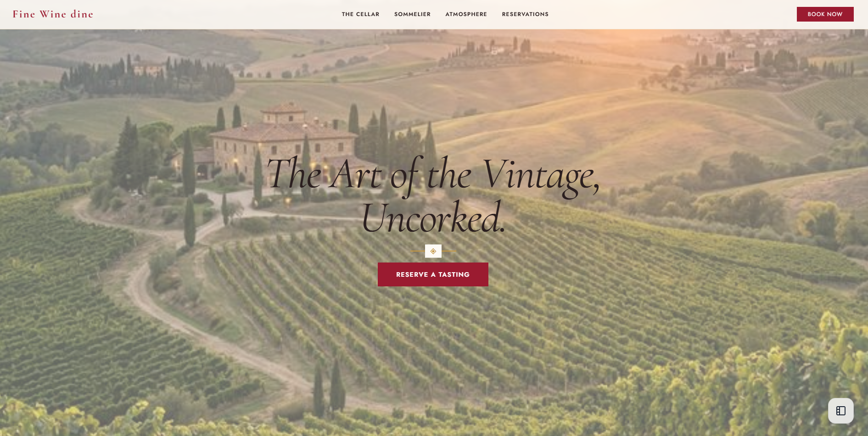This screenshot has height=436, width=868.
Task: Click the Book Now button
Action: click(825, 14)
